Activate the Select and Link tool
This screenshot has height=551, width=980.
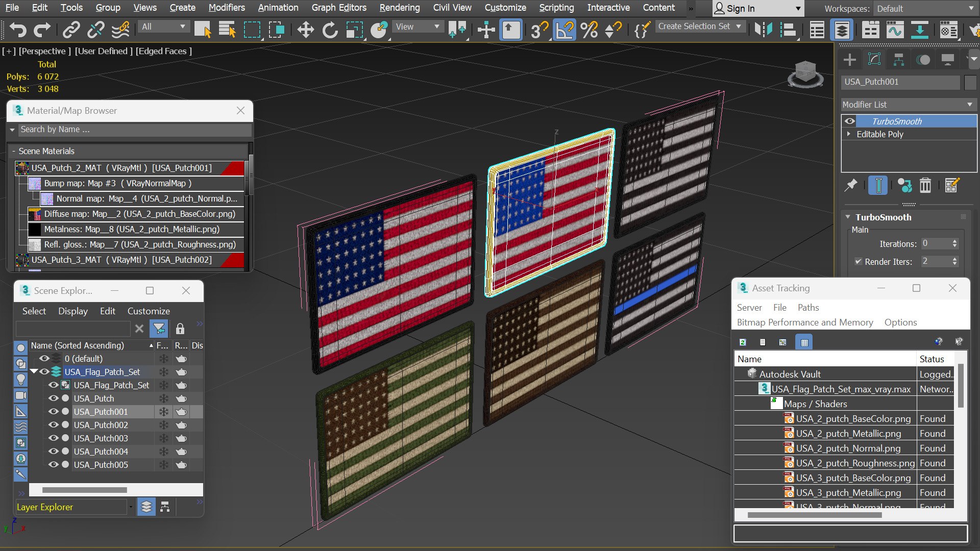(x=71, y=30)
